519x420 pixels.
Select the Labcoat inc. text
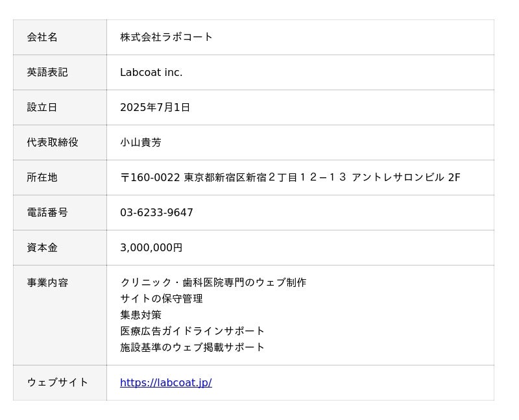pos(151,72)
